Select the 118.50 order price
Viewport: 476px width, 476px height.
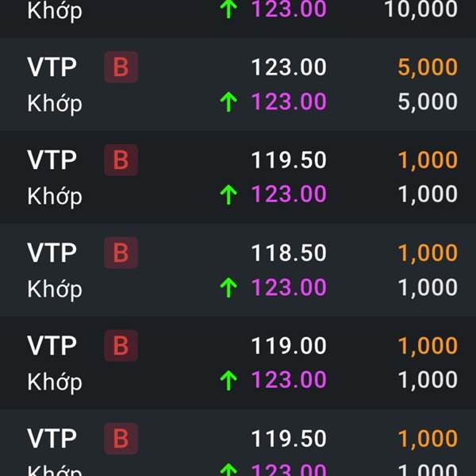pyautogui.click(x=289, y=253)
